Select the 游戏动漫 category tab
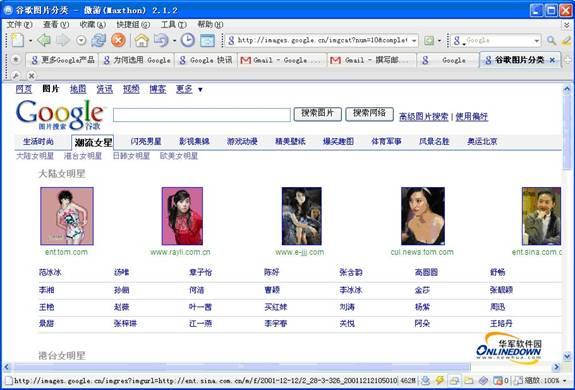Image resolution: width=575 pixels, height=390 pixels. [x=242, y=141]
